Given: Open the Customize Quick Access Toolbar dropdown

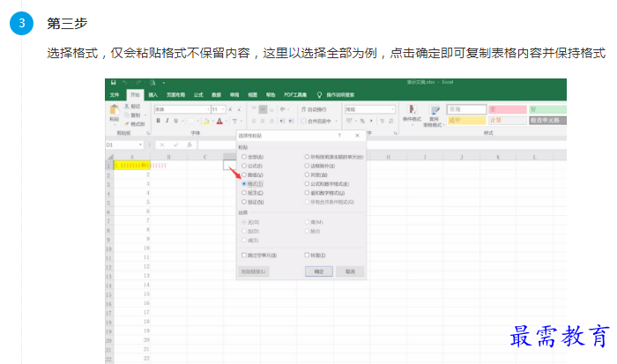Looking at the screenshot, I should [164, 83].
